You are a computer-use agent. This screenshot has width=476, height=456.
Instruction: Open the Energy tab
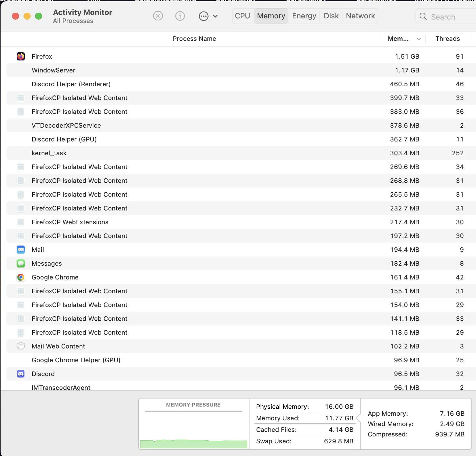(304, 16)
